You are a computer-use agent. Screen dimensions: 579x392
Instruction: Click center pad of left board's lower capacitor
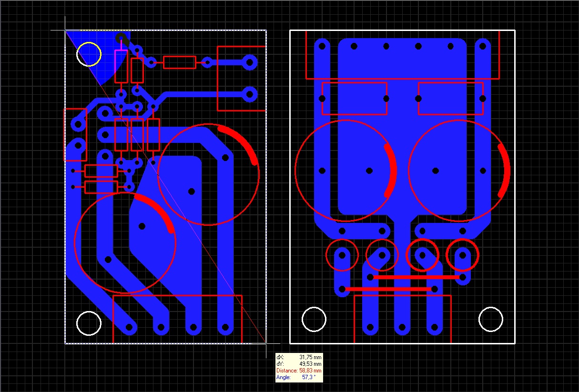[x=142, y=226]
